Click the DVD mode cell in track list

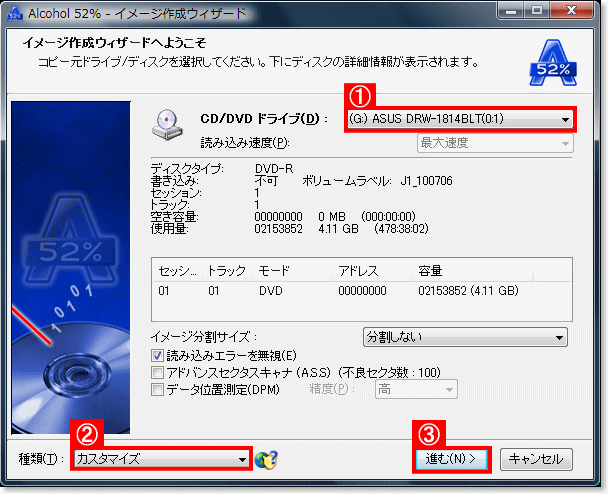point(271,291)
